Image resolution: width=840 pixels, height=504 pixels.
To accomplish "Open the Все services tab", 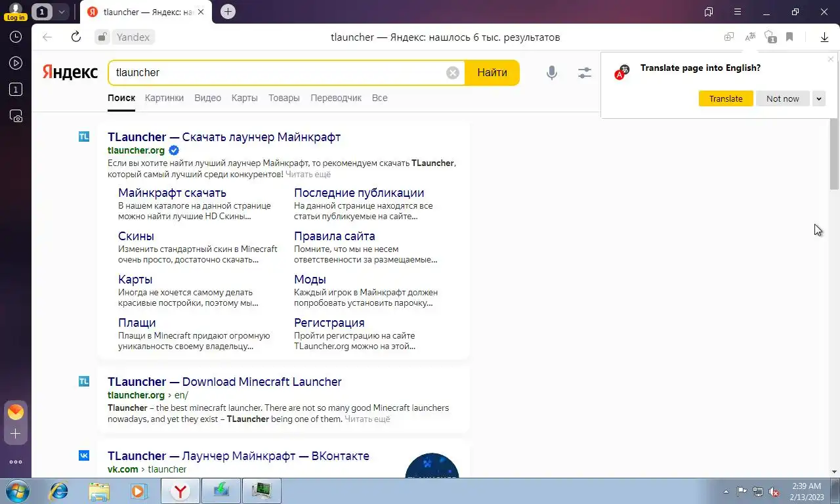I will [x=379, y=98].
